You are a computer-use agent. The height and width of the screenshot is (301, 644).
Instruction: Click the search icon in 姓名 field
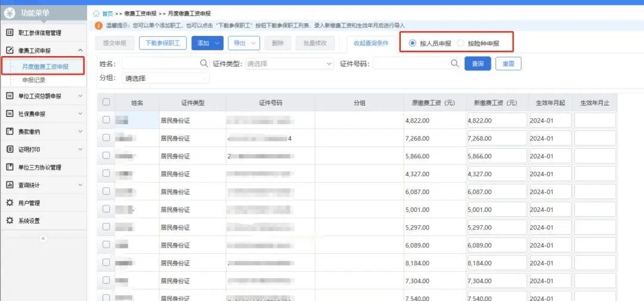coord(204,63)
